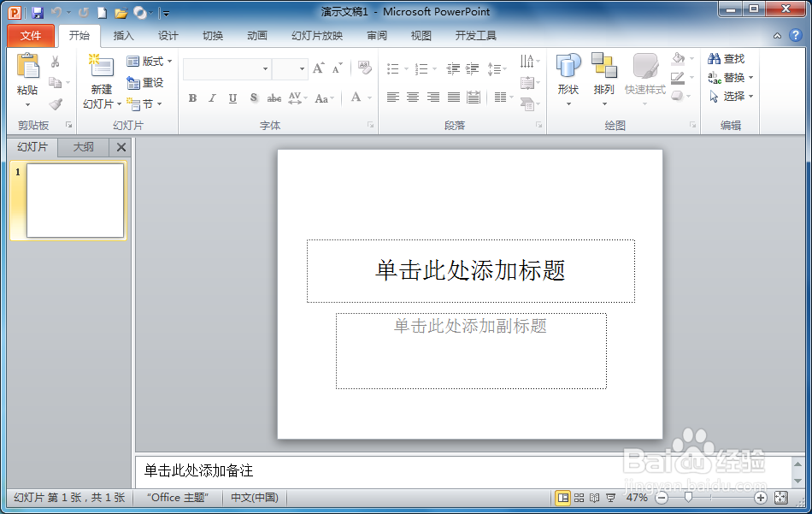Click the Distributed alignment icon

pos(474,97)
